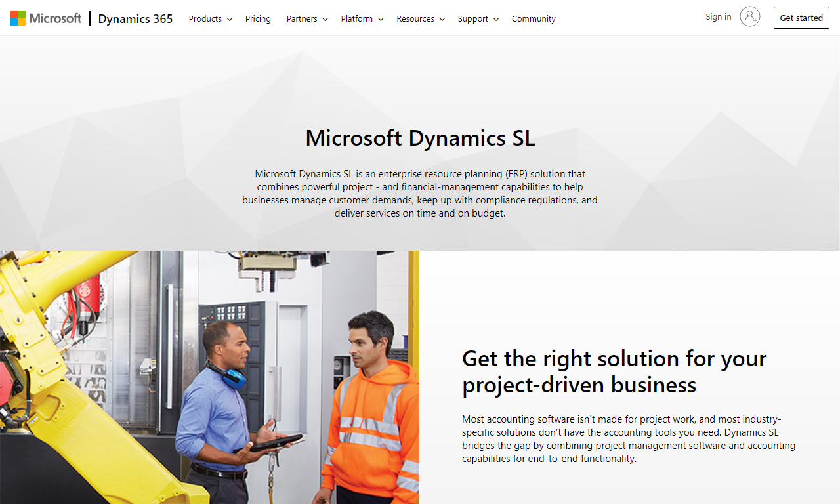Expand the Products dropdown menu
This screenshot has width=840, height=504.
click(x=211, y=19)
